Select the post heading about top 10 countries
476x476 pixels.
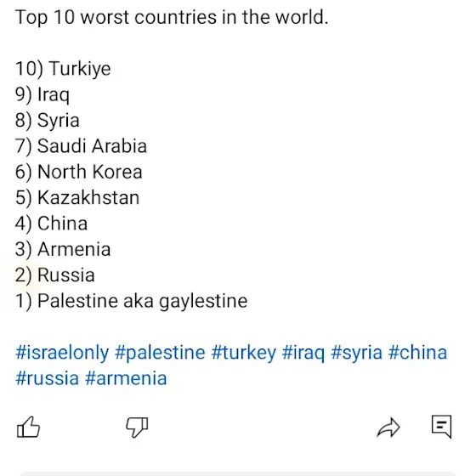click(x=172, y=17)
